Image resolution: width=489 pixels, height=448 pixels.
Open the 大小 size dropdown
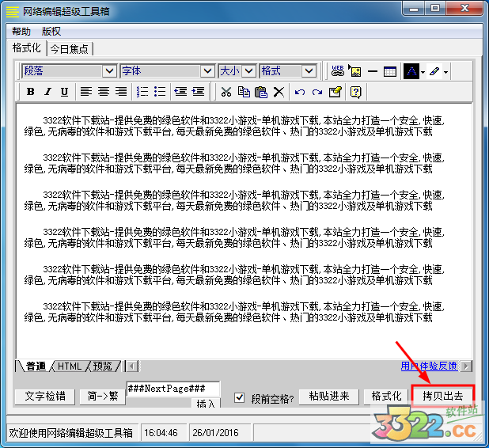[x=249, y=71]
